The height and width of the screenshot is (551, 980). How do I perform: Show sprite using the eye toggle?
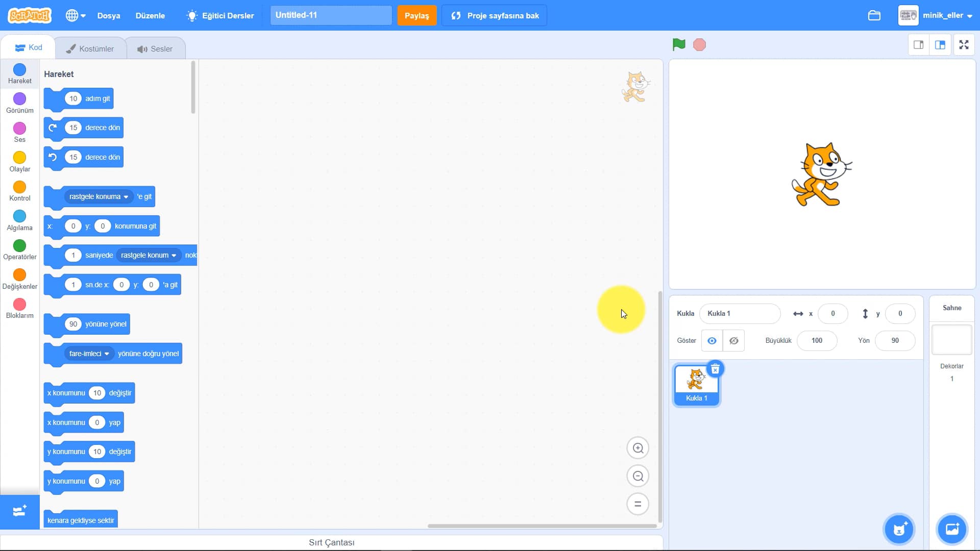point(712,341)
